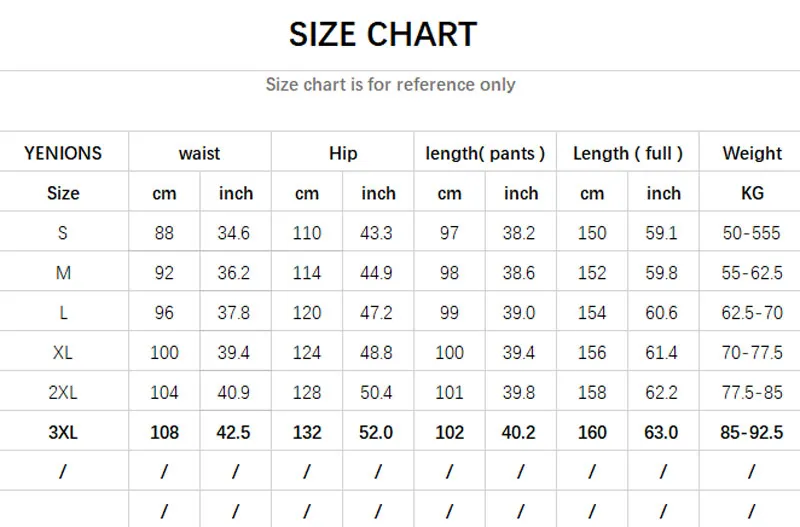Click the 50-555 weight cell
The width and height of the screenshot is (800, 527).
coord(752,233)
